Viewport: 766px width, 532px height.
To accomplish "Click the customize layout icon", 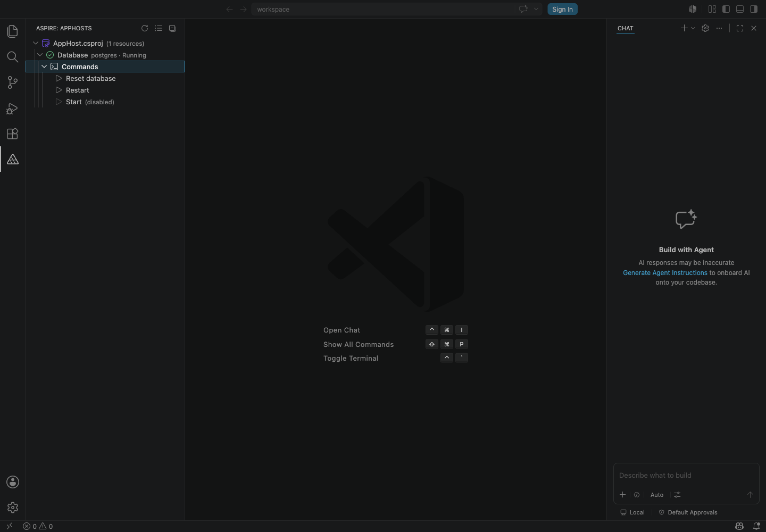I will (x=712, y=9).
